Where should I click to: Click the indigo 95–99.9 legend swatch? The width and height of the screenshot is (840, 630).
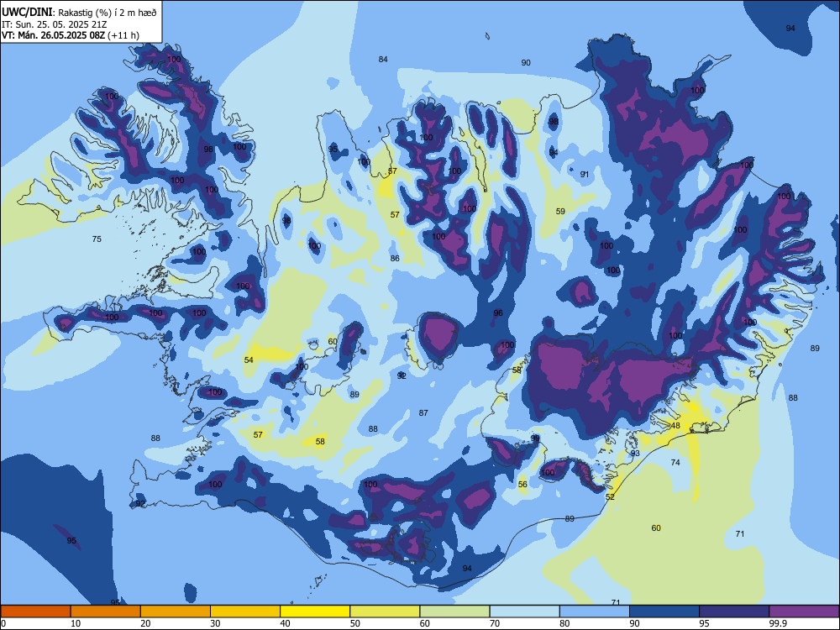pyautogui.click(x=734, y=612)
